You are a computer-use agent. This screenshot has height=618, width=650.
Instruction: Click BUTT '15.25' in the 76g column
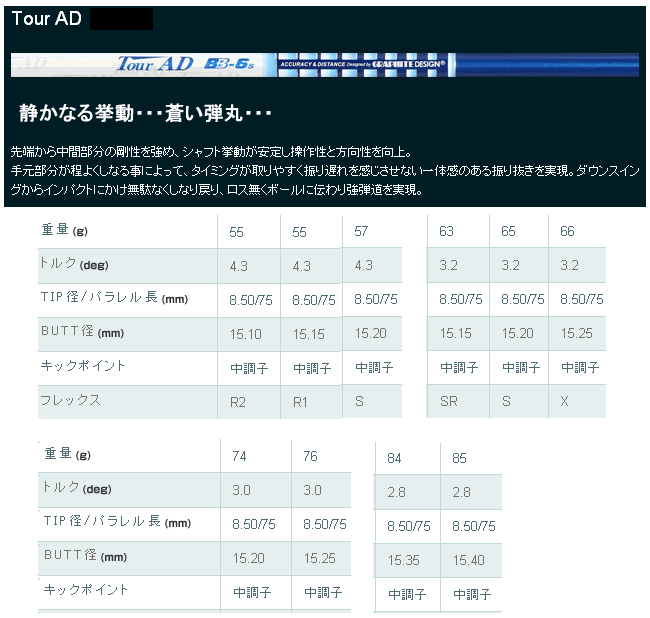pyautogui.click(x=320, y=558)
